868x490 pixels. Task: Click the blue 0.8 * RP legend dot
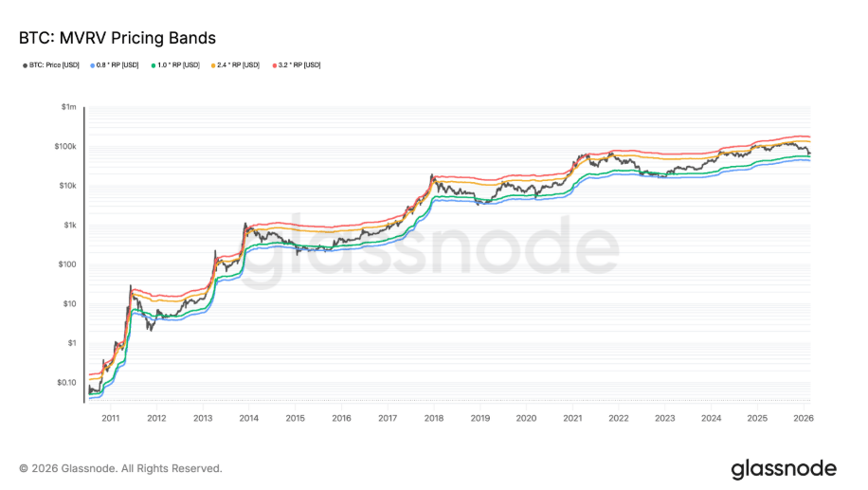pos(91,65)
